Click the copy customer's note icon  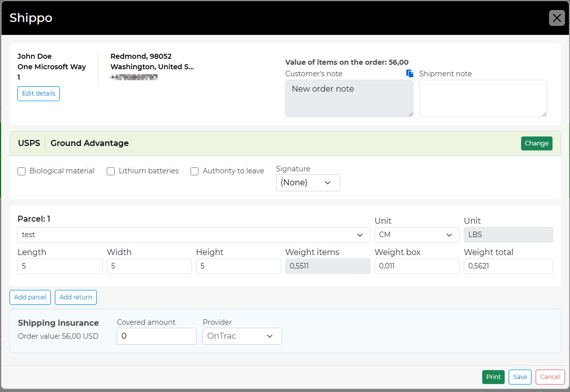[409, 74]
